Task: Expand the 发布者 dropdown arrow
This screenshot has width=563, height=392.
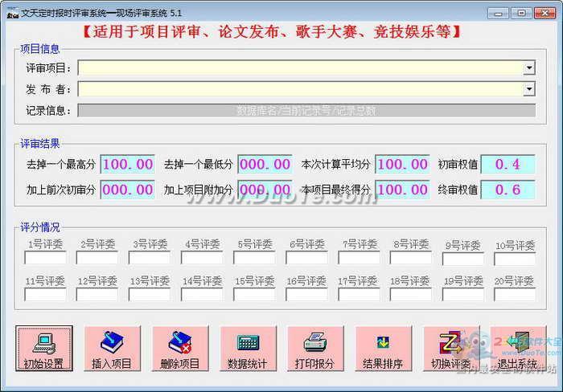Action: click(x=529, y=89)
